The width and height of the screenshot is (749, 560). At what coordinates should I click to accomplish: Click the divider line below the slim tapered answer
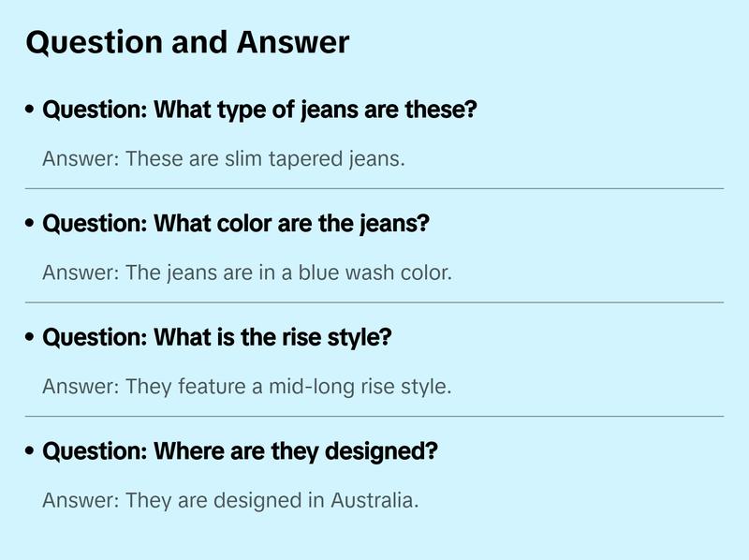pyautogui.click(x=374, y=188)
